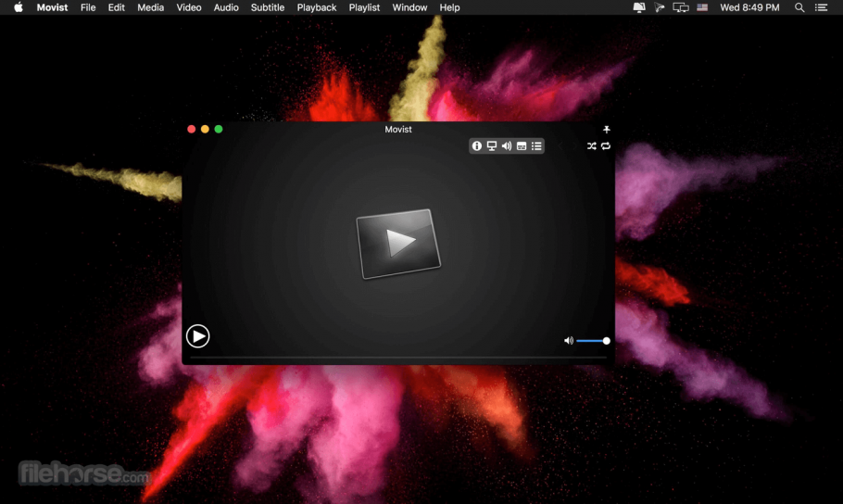Open the Playback menu
The height and width of the screenshot is (504, 843).
pos(317,7)
